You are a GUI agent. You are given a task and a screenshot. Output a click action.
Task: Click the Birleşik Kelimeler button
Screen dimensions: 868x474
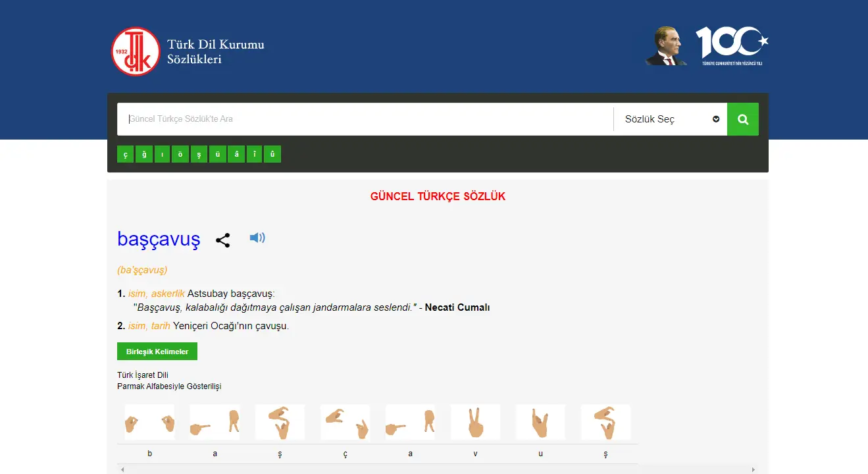(x=157, y=352)
